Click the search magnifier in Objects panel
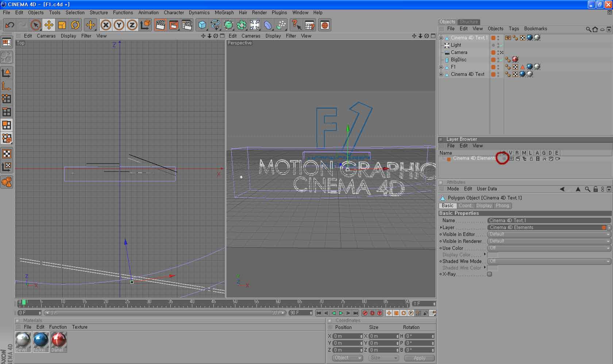 [588, 29]
